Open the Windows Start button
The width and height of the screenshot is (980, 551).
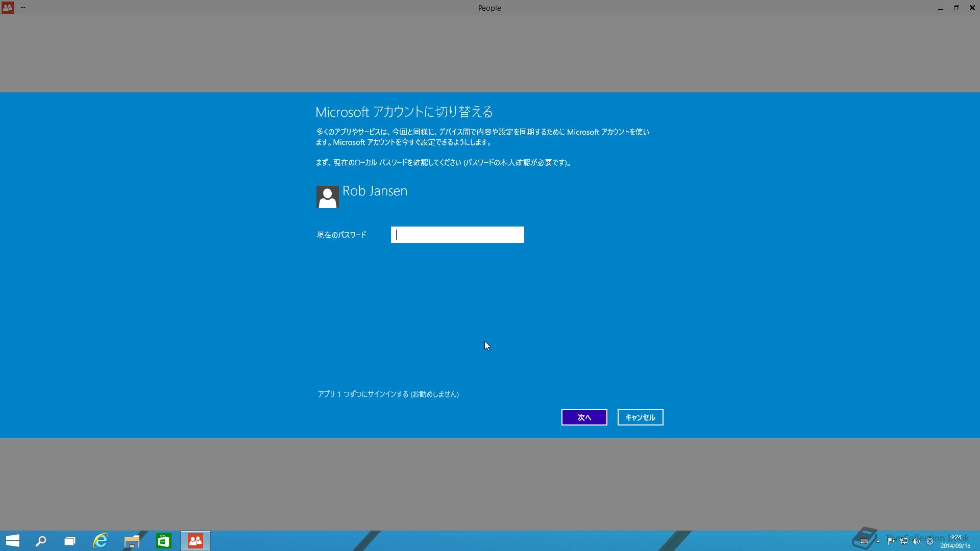click(13, 541)
